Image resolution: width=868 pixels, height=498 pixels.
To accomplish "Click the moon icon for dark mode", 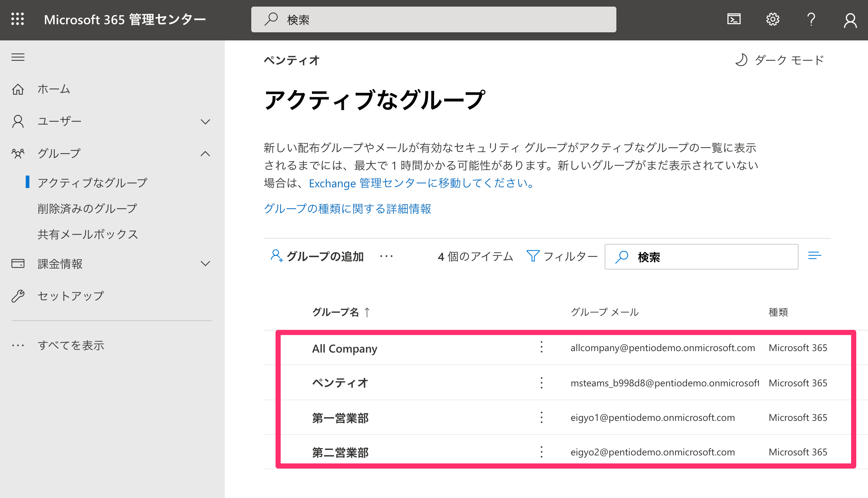I will pos(741,60).
